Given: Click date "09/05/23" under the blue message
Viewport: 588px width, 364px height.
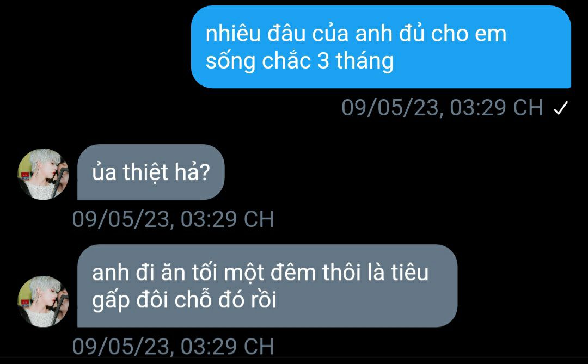Looking at the screenshot, I should tap(390, 108).
